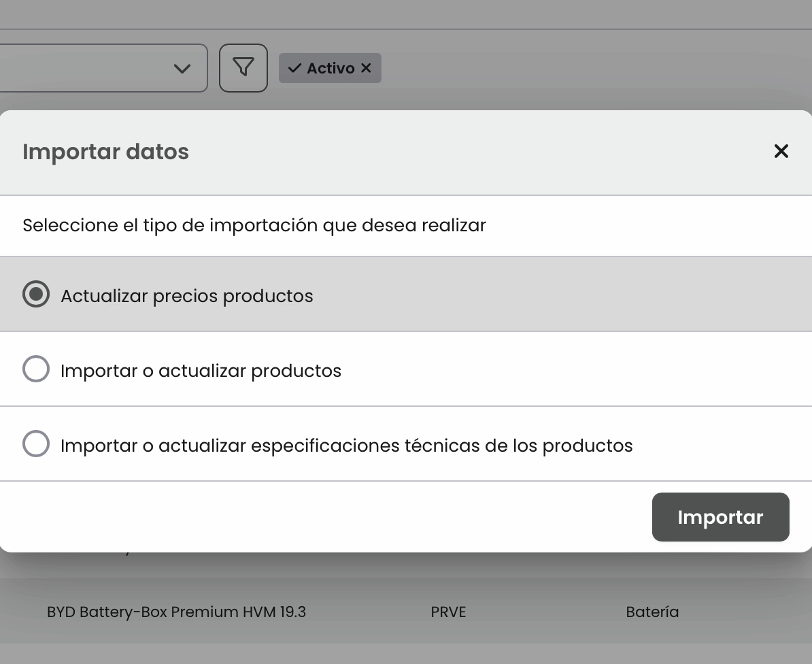Click the Importar datos dialog title
The image size is (812, 664).
105,152
